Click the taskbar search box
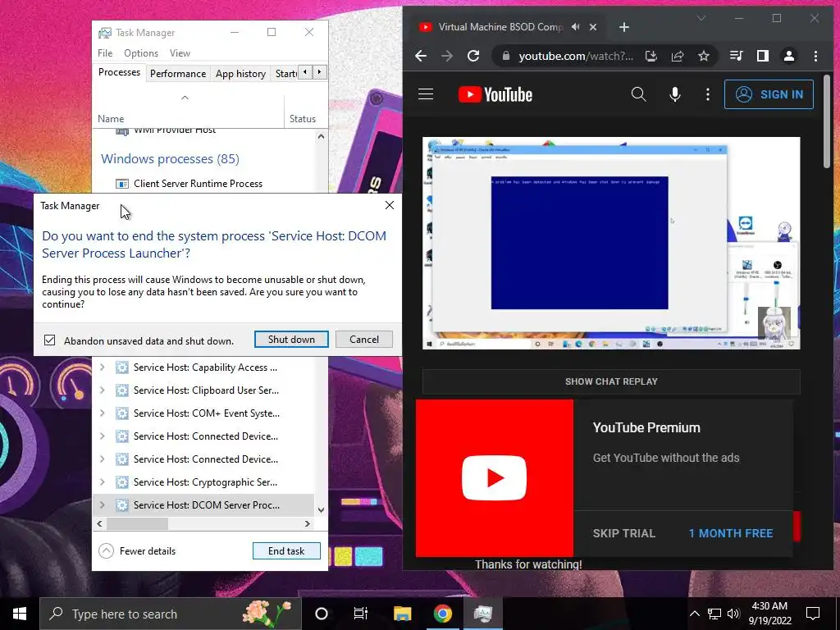The width and height of the screenshot is (840, 630). point(171,614)
